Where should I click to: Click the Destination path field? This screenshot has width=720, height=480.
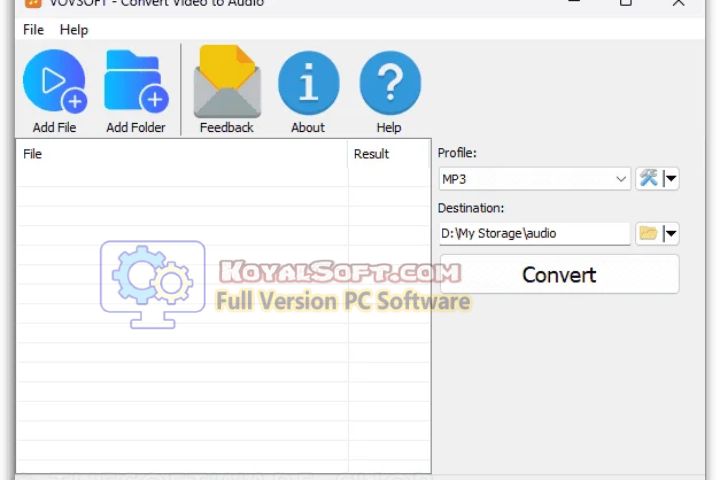534,233
